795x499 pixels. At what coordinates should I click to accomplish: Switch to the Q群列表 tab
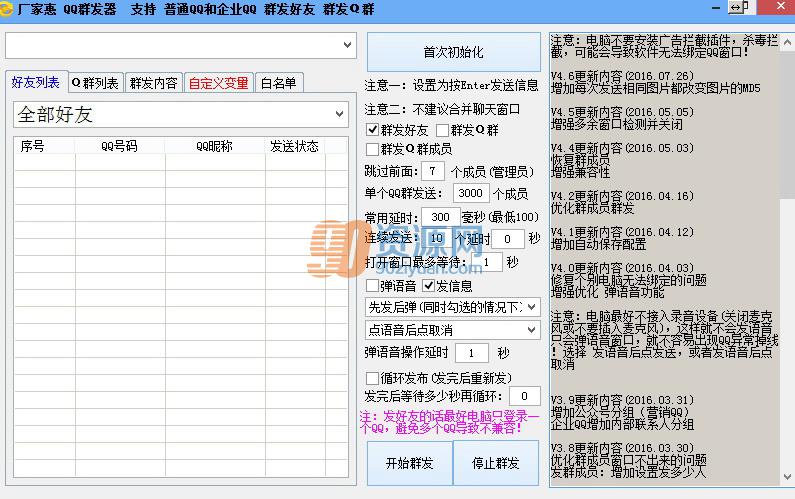(x=95, y=83)
